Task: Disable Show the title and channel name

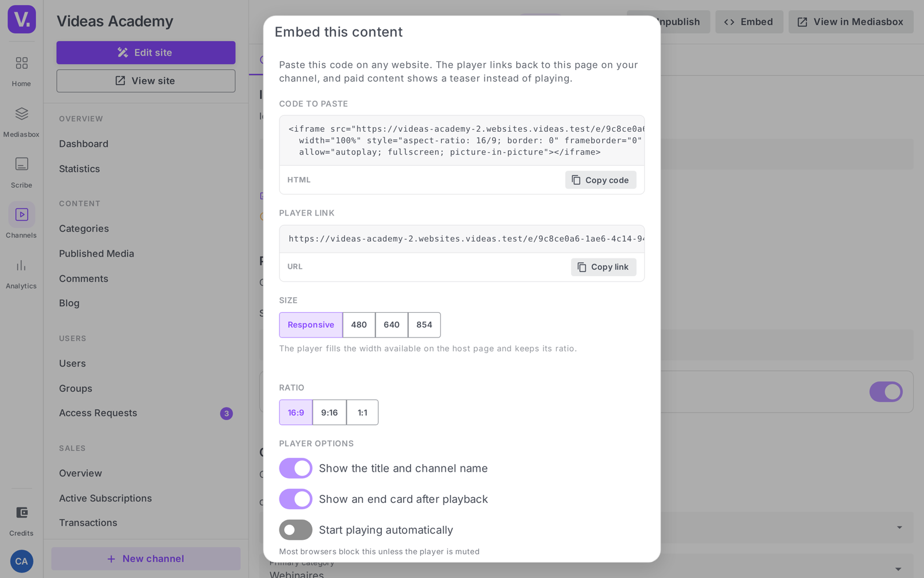Action: [x=296, y=468]
